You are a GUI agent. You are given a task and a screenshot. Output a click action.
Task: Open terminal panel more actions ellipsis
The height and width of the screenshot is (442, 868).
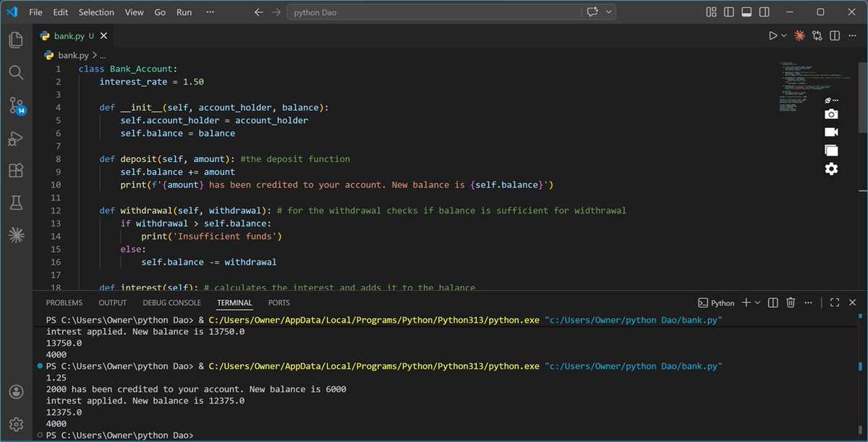tap(809, 303)
